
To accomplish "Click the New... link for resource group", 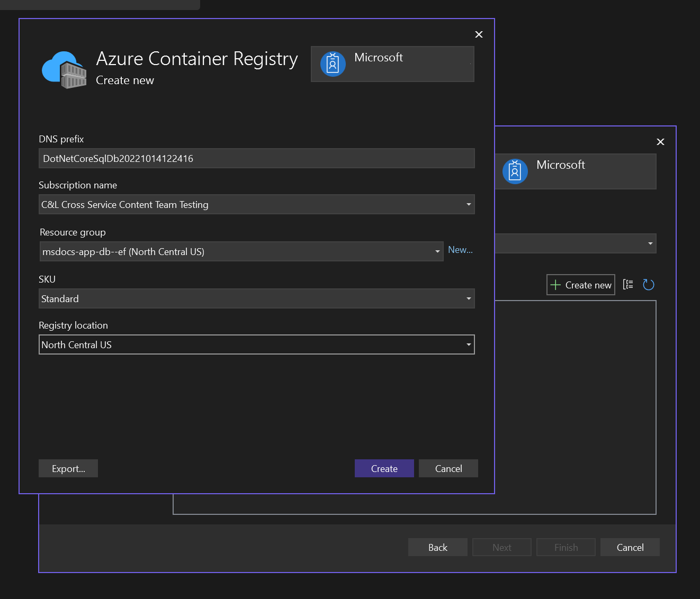I will [x=460, y=250].
